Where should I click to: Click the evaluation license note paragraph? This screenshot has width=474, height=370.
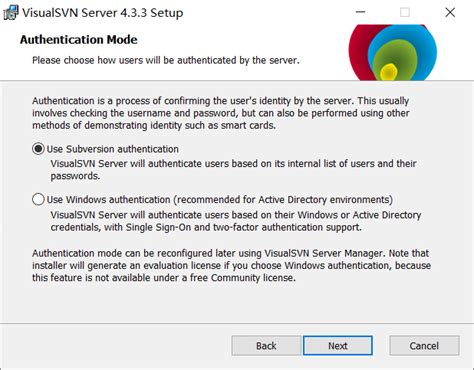[231, 266]
